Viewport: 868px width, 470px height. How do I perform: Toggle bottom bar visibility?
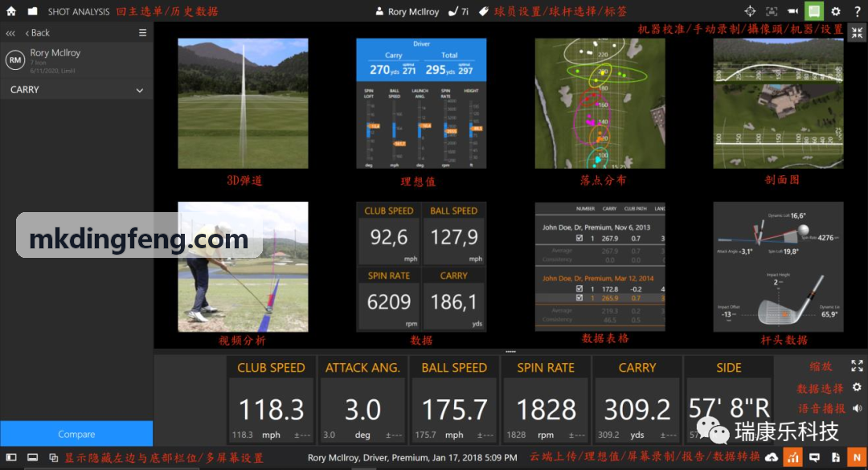pos(33,458)
